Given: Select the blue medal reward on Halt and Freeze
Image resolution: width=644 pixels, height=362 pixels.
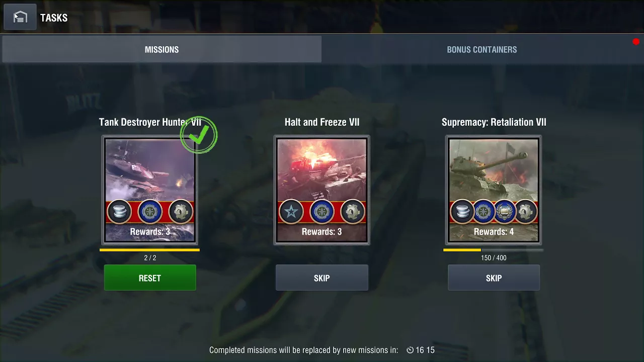Looking at the screenshot, I should coord(322,212).
